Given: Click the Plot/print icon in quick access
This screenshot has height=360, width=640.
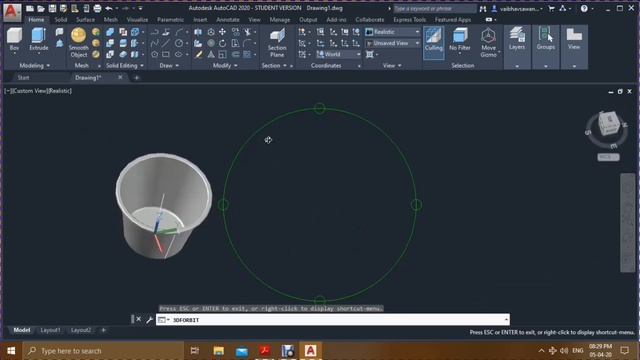Looking at the screenshot, I should (x=97, y=8).
